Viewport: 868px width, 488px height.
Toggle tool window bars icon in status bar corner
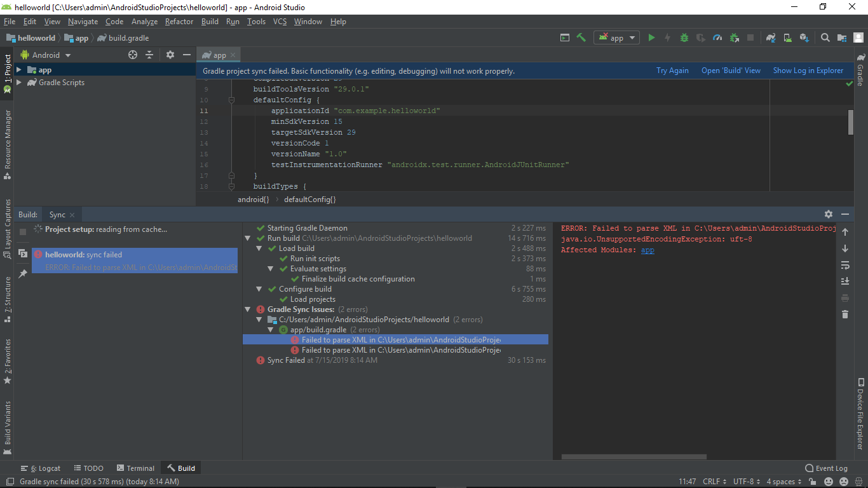(x=9, y=482)
